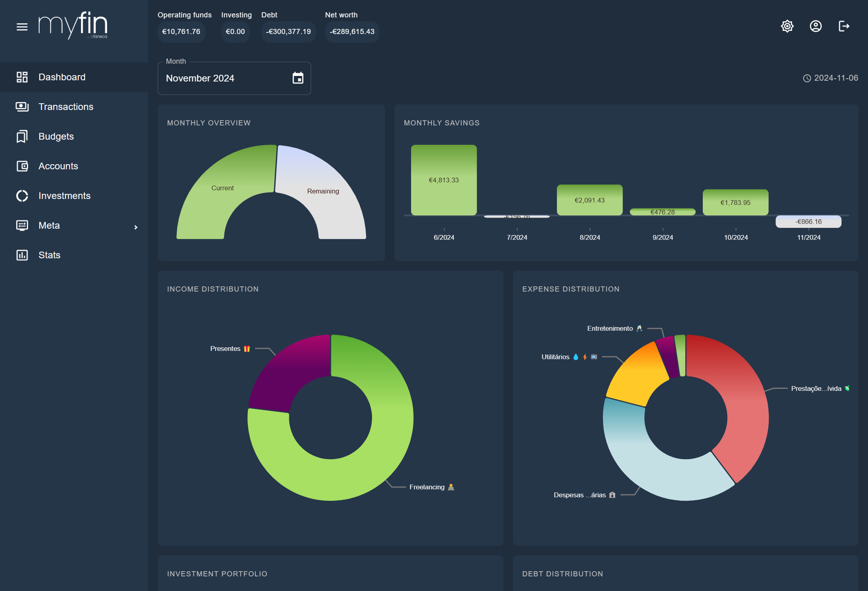Screen dimensions: 868x591
Task: Open the calendar month picker icon
Action: click(x=298, y=78)
